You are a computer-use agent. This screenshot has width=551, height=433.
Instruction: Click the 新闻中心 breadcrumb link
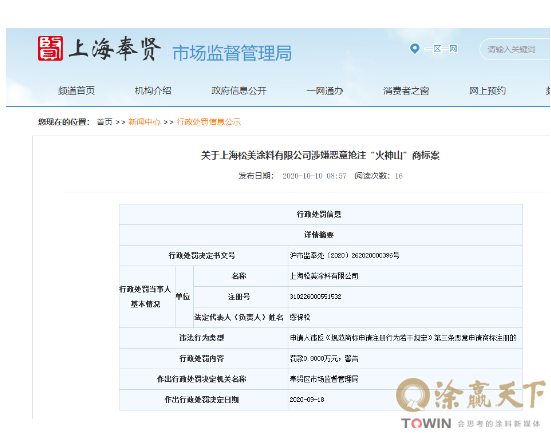pyautogui.click(x=144, y=122)
